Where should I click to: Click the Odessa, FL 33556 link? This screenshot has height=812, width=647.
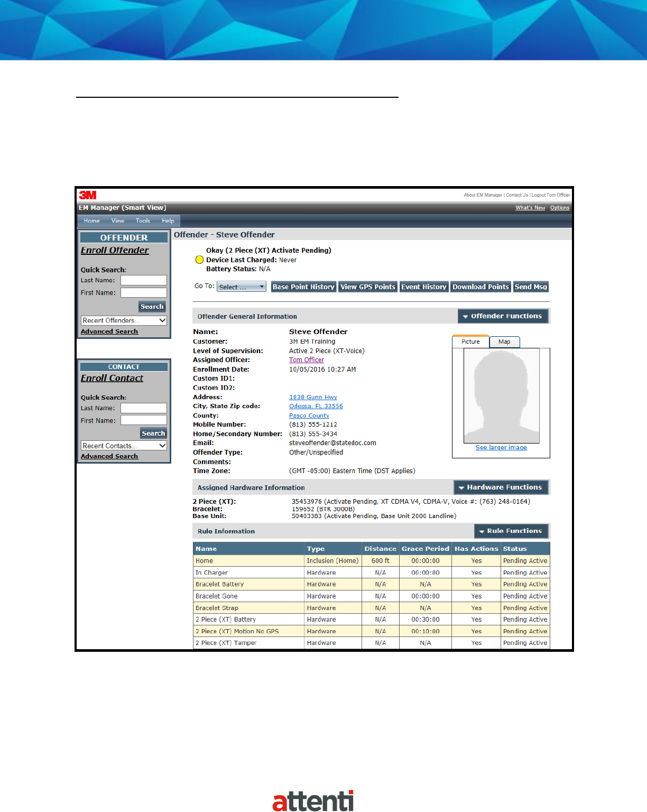pos(316,406)
